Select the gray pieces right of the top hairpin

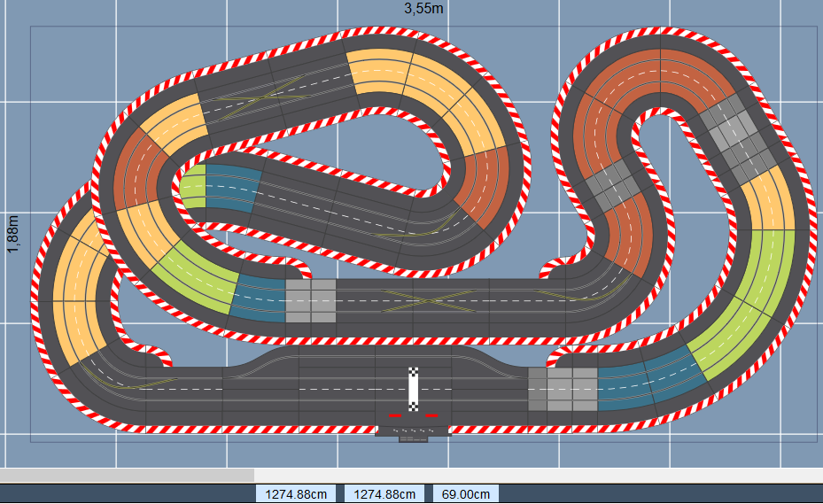coord(737,139)
